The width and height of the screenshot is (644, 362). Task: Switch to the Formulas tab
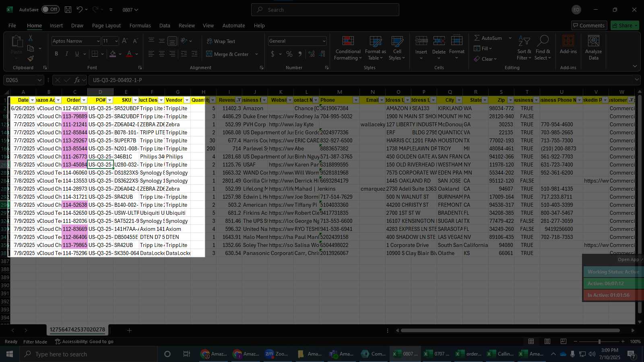click(140, 25)
